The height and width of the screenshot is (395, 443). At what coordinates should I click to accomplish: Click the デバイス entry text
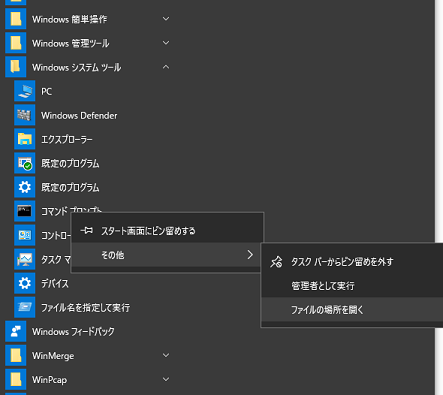coord(55,284)
